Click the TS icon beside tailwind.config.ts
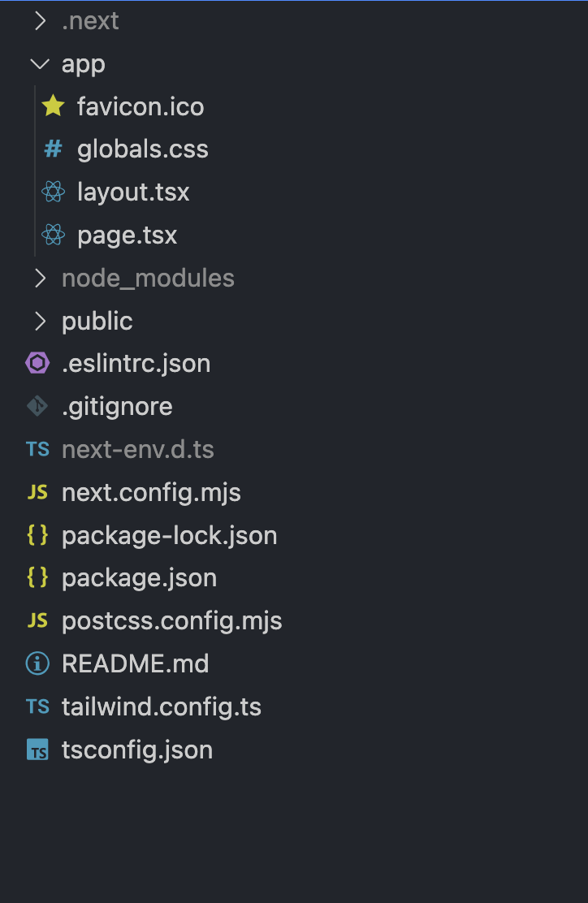This screenshot has width=588, height=903. (37, 706)
